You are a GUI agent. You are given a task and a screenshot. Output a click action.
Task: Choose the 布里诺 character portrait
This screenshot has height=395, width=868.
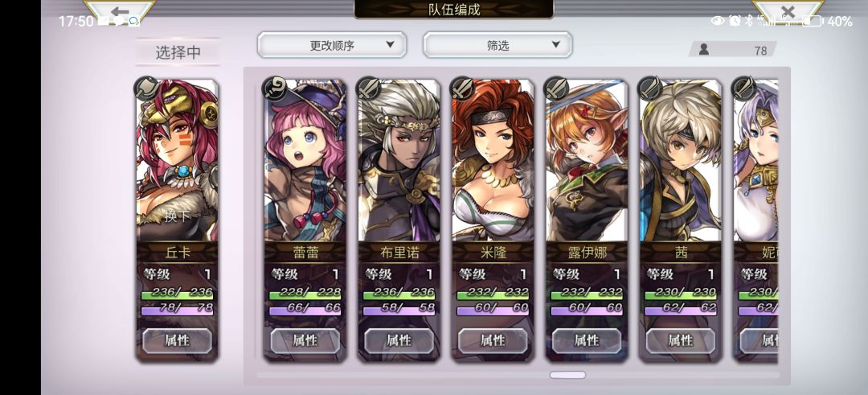click(399, 161)
